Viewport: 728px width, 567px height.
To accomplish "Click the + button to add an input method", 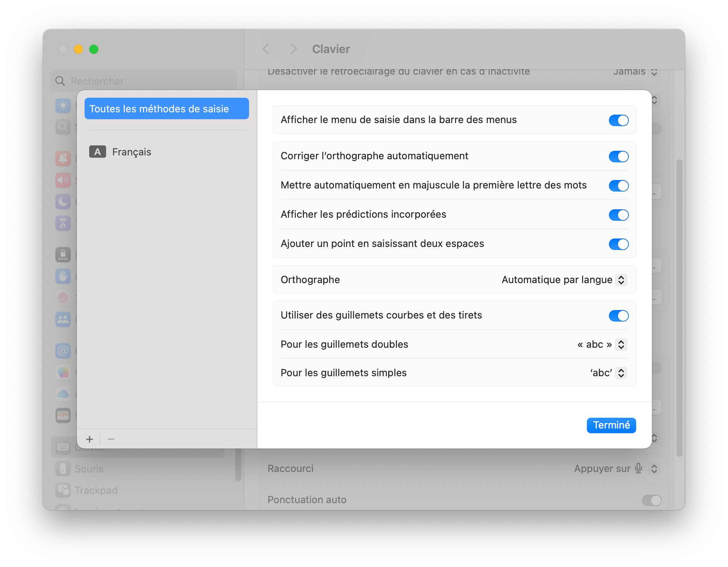I will (x=90, y=439).
